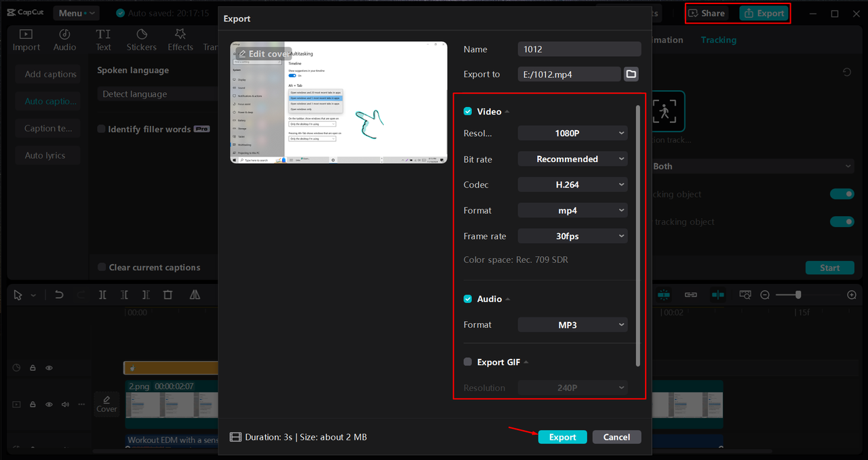The width and height of the screenshot is (868, 460).
Task: Open the Effects tab
Action: pos(180,40)
